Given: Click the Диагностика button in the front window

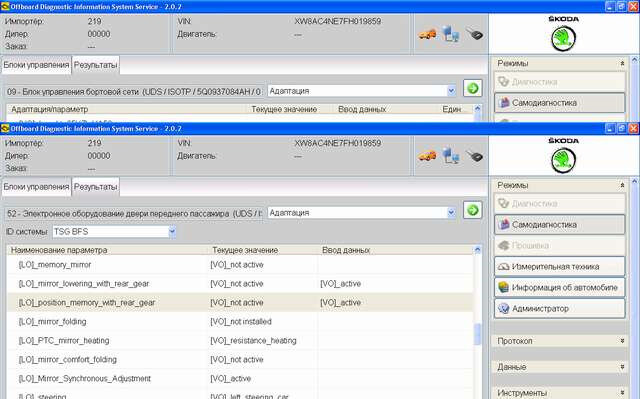Looking at the screenshot, I should (x=560, y=203).
